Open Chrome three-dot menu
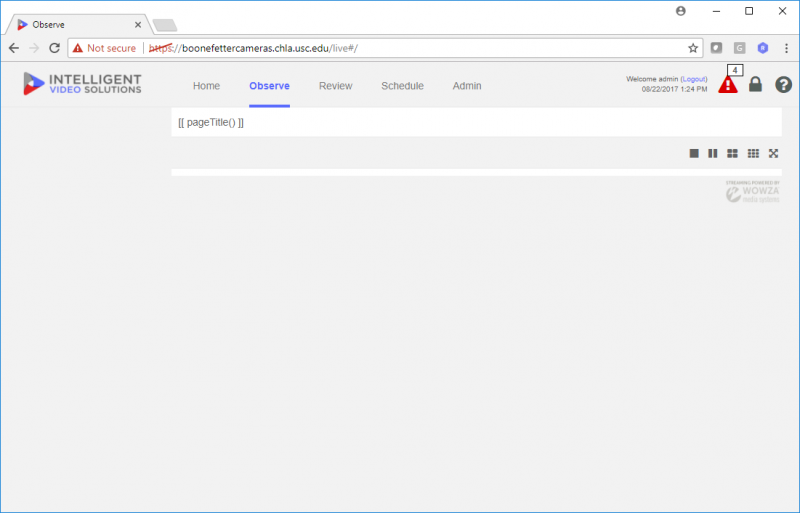 point(786,48)
